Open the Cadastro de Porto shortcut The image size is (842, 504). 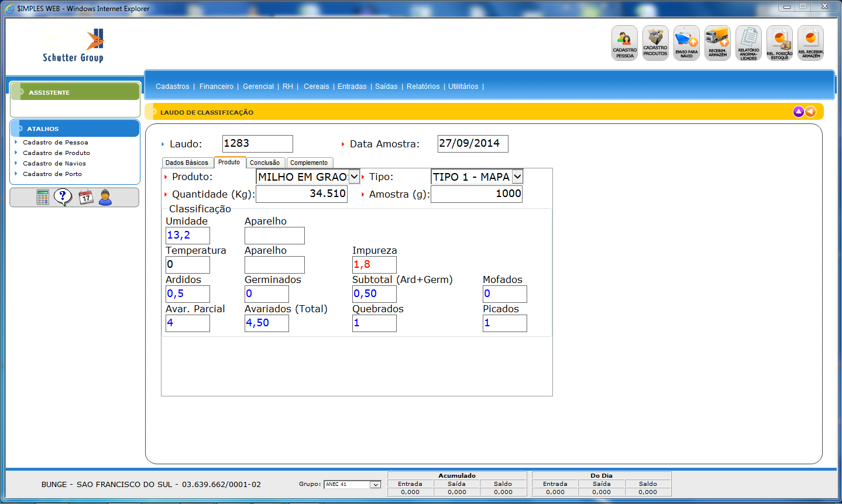52,174
